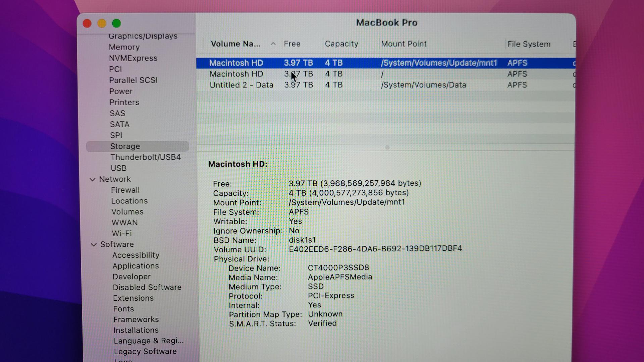This screenshot has width=644, height=362.
Task: Open WWAN under Network
Action: pos(124,223)
